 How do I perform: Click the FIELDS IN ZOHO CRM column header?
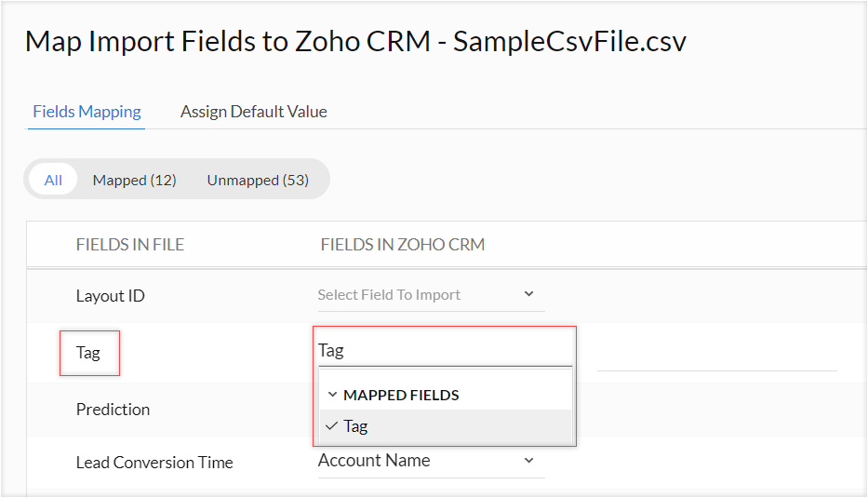pyautogui.click(x=402, y=245)
